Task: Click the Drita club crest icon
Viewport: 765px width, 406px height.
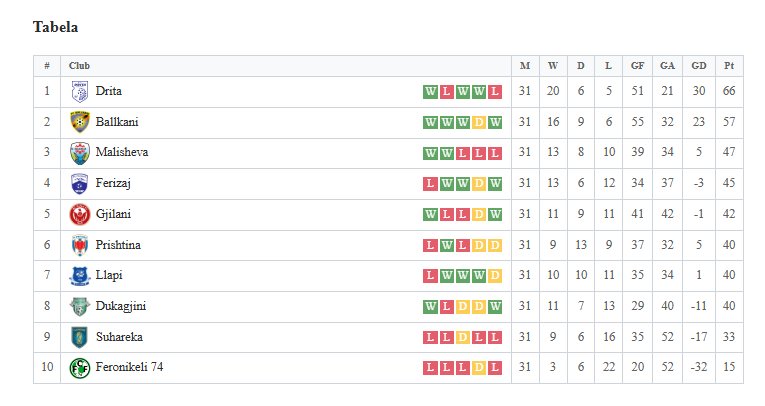Action: pyautogui.click(x=80, y=92)
